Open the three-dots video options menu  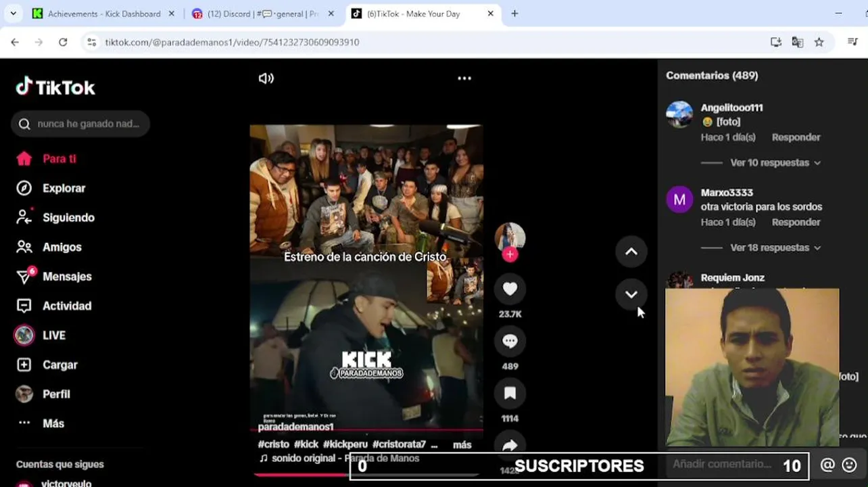click(x=464, y=78)
